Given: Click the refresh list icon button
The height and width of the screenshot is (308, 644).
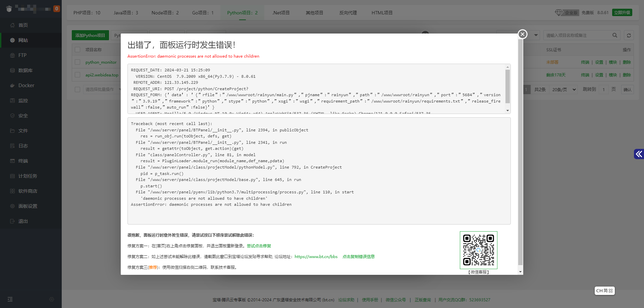Looking at the screenshot, I should tap(629, 35).
